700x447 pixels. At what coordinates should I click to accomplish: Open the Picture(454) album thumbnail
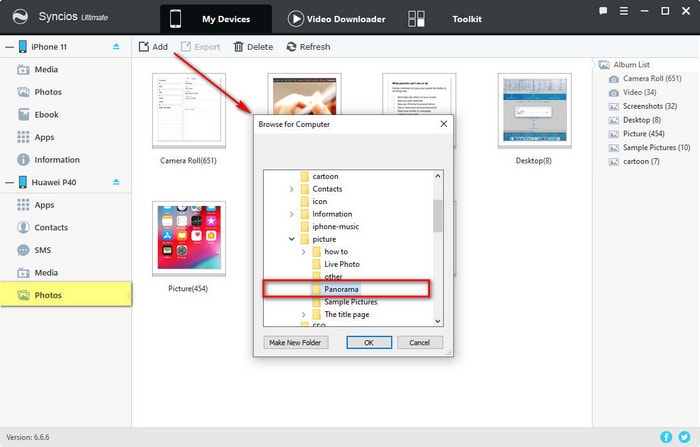tap(189, 238)
